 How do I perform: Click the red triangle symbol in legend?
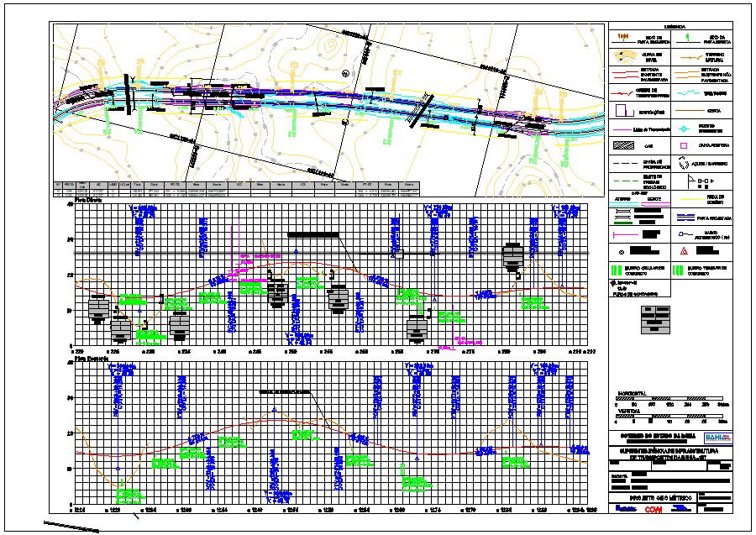coord(685,251)
